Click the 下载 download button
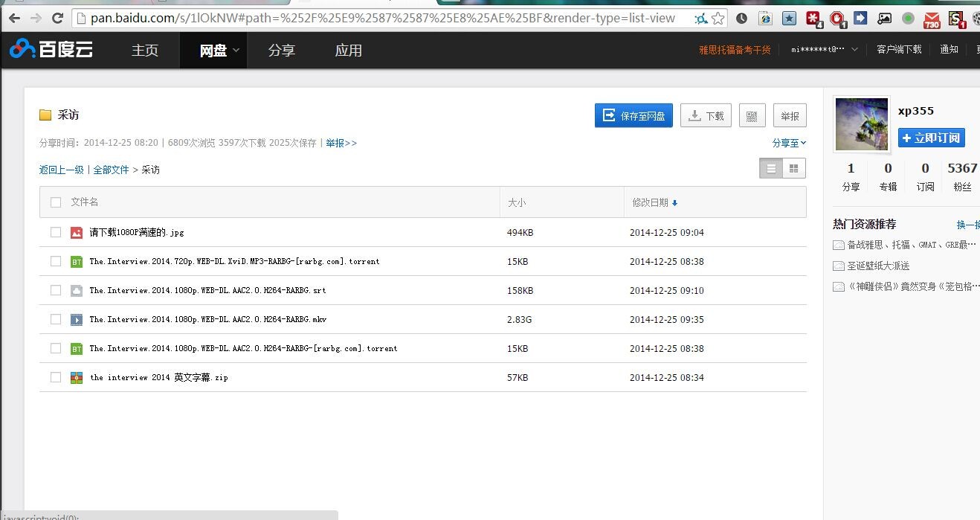The height and width of the screenshot is (520, 980). tap(706, 115)
